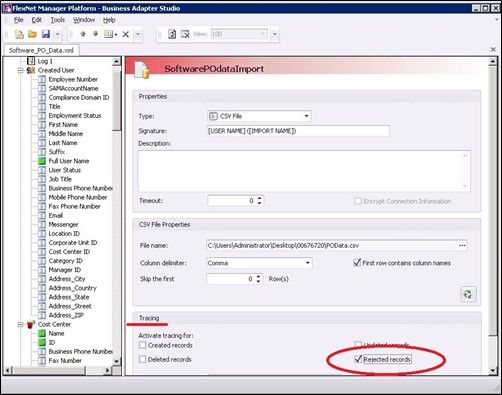Image resolution: width=502 pixels, height=395 pixels.
Task: Click the SoftwarePOdataImport header document icon
Action: pyautogui.click(x=142, y=69)
